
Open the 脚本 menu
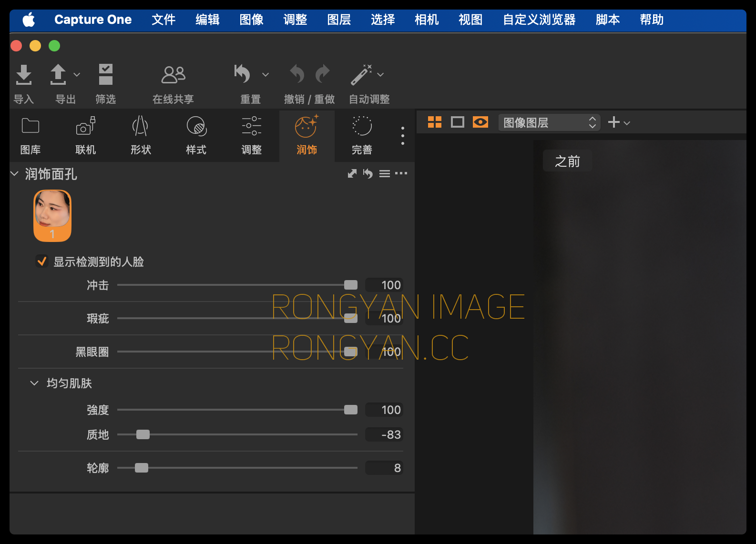608,20
